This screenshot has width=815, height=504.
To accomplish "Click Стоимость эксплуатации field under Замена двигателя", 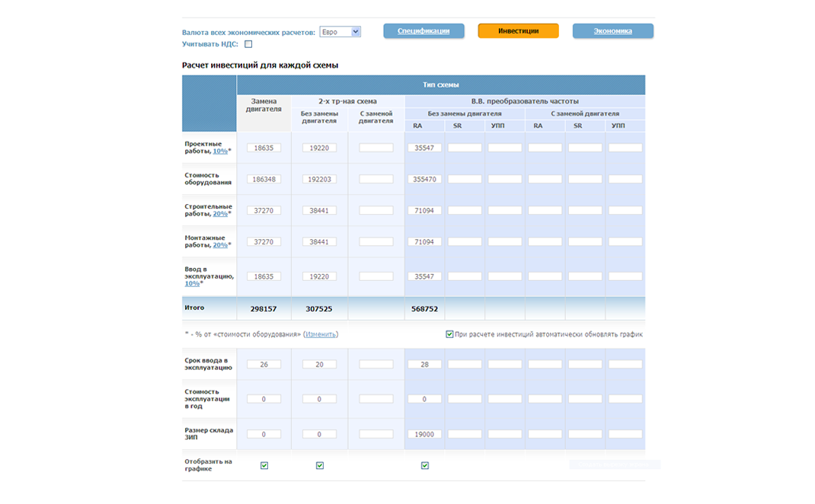I will 264,399.
